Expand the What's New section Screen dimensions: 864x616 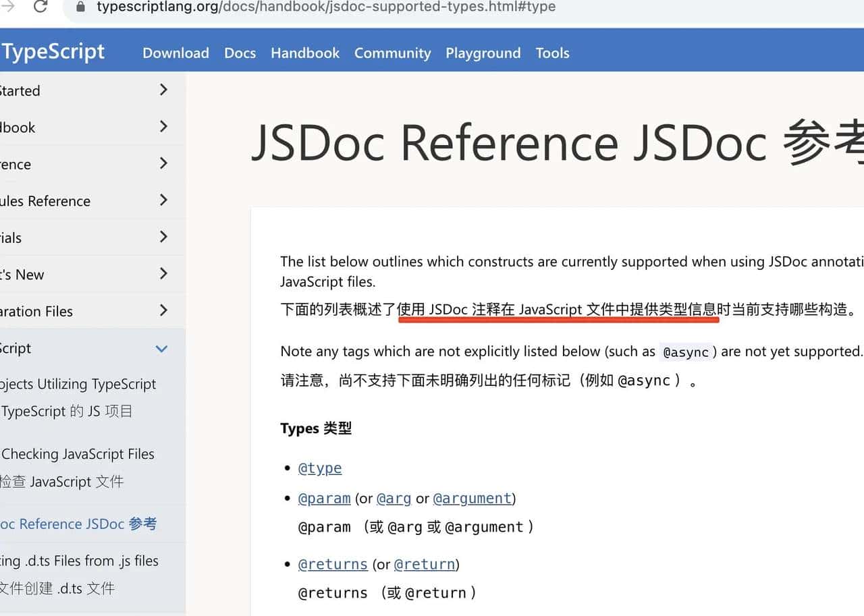pos(163,274)
